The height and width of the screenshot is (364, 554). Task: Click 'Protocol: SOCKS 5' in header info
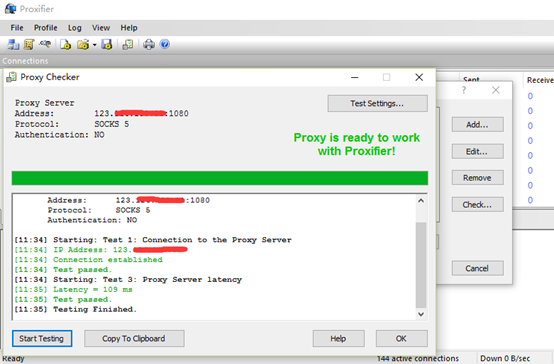(72, 124)
